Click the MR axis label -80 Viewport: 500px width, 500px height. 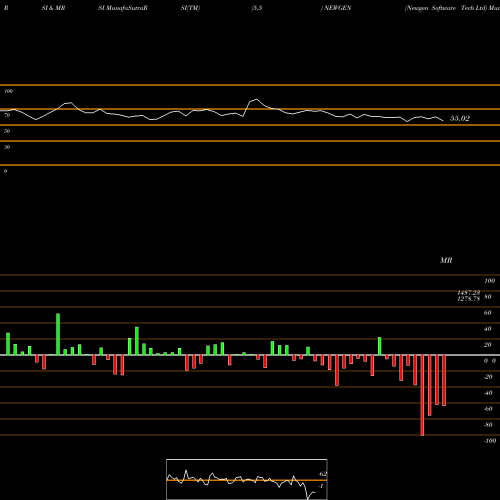click(x=488, y=425)
